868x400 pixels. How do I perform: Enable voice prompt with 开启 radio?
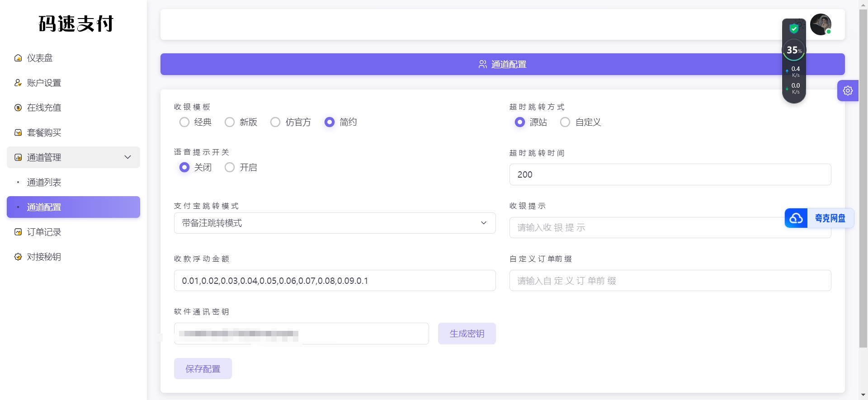[230, 167]
